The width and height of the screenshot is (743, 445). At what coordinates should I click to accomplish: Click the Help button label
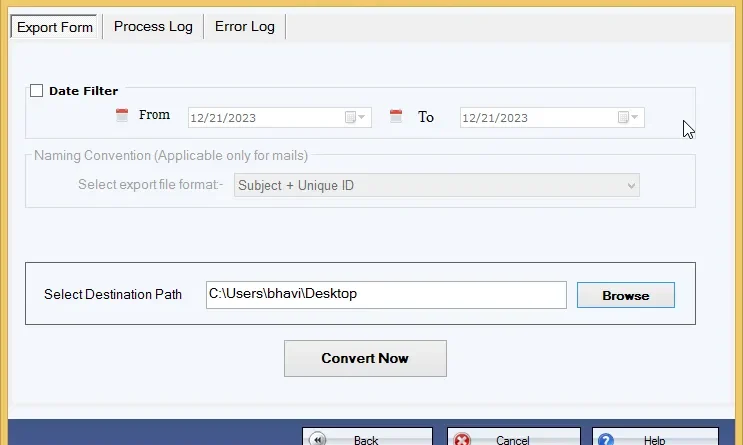[x=654, y=440]
